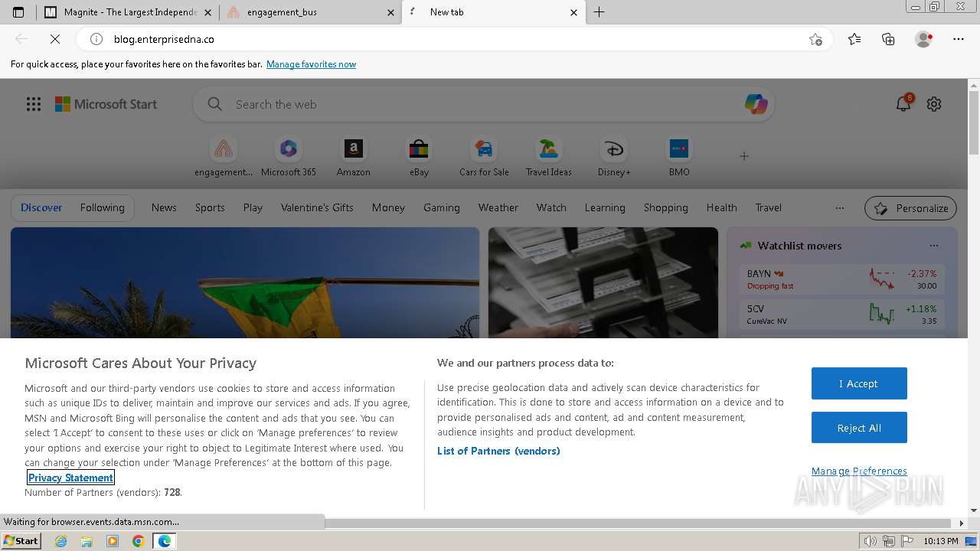The image size is (980, 551).
Task: Open page settings gear icon
Action: click(x=934, y=104)
